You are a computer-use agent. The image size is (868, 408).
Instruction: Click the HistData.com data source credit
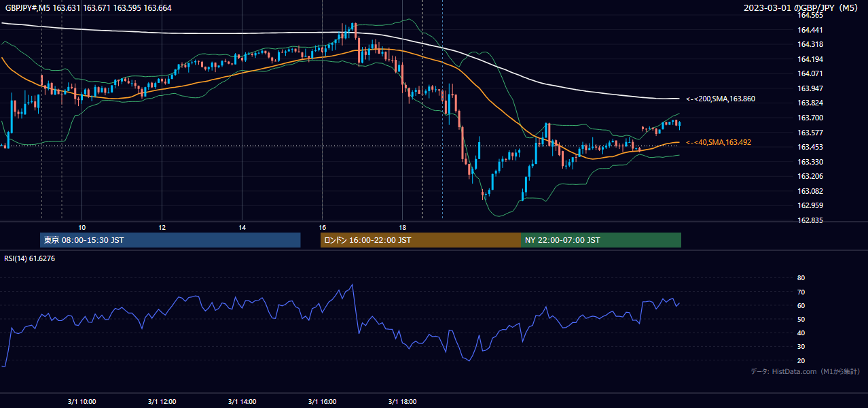(x=806, y=371)
